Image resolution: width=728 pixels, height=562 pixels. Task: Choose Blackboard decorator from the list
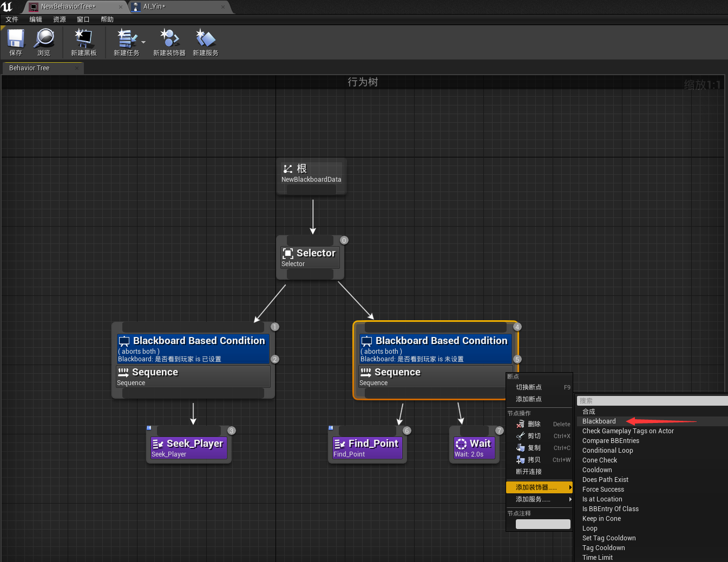click(599, 421)
